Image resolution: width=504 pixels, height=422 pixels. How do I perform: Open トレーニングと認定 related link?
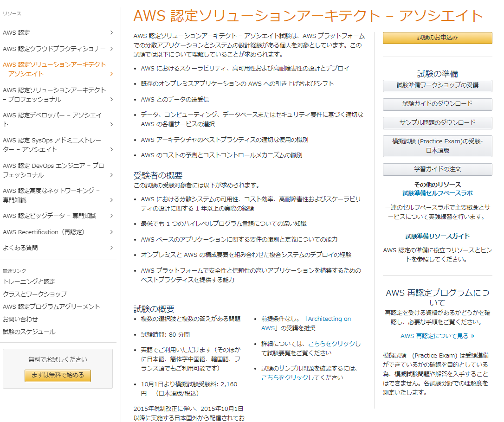[x=29, y=281]
